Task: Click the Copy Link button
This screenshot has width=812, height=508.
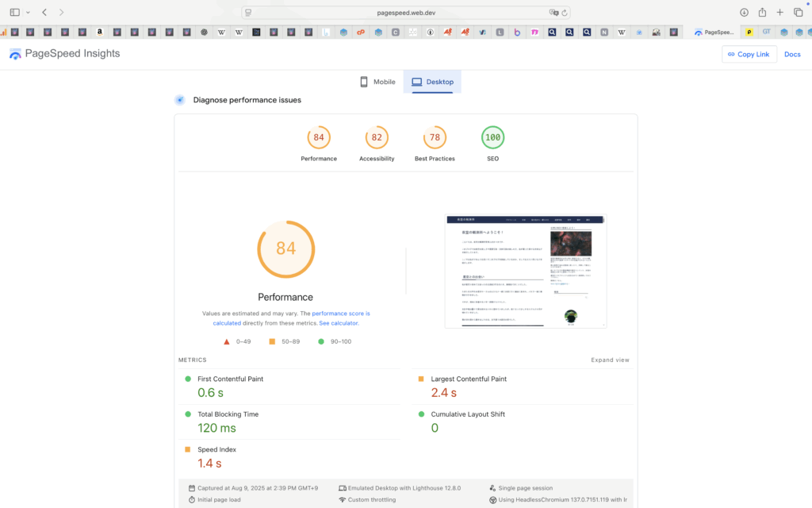Action: pos(749,54)
